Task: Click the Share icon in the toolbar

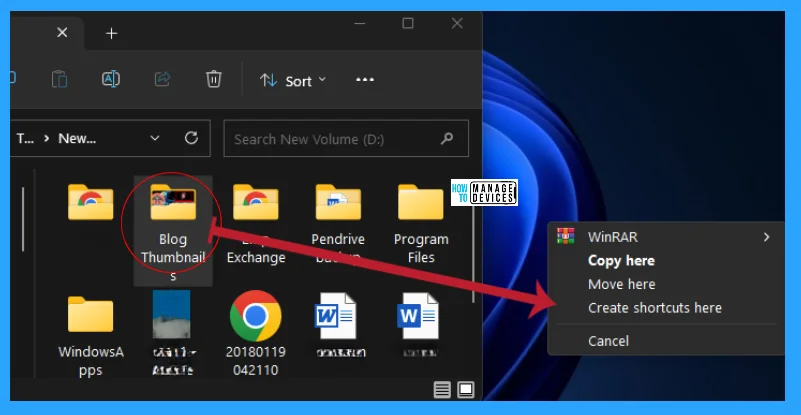Action: pos(162,79)
